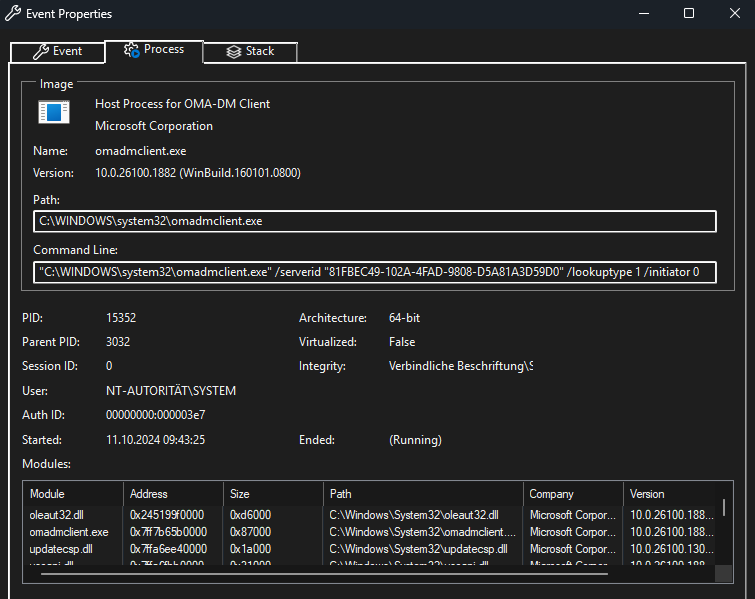Select the omadmclient.exe module row
This screenshot has width=755, height=599.
tap(371, 532)
